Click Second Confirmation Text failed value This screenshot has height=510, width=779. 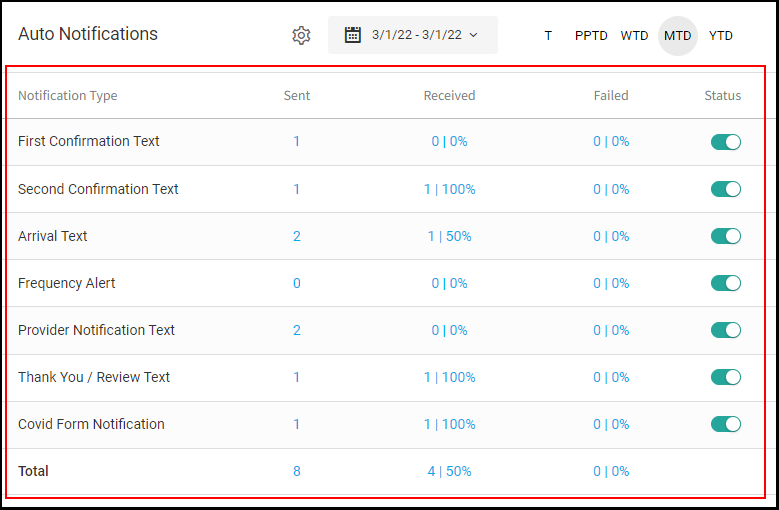611,189
